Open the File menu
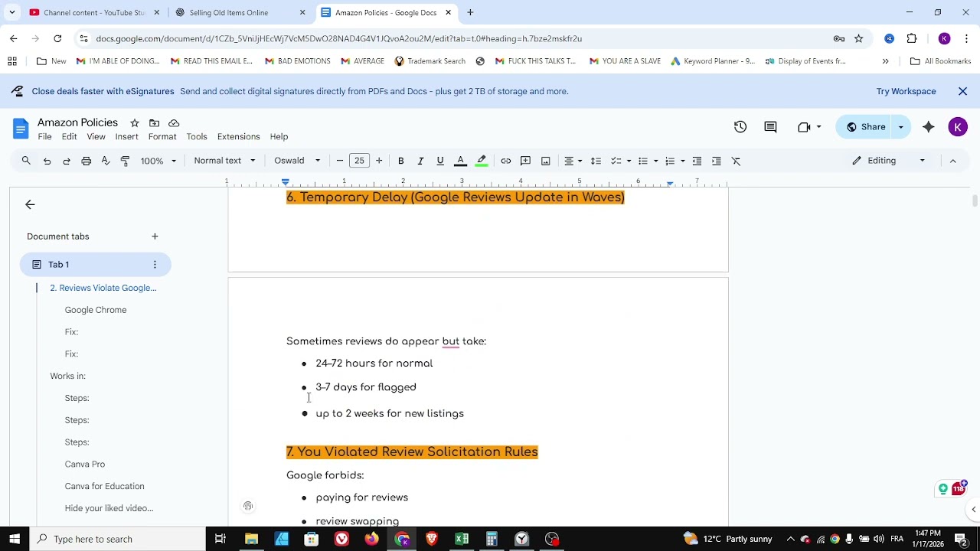980x551 pixels. (45, 137)
